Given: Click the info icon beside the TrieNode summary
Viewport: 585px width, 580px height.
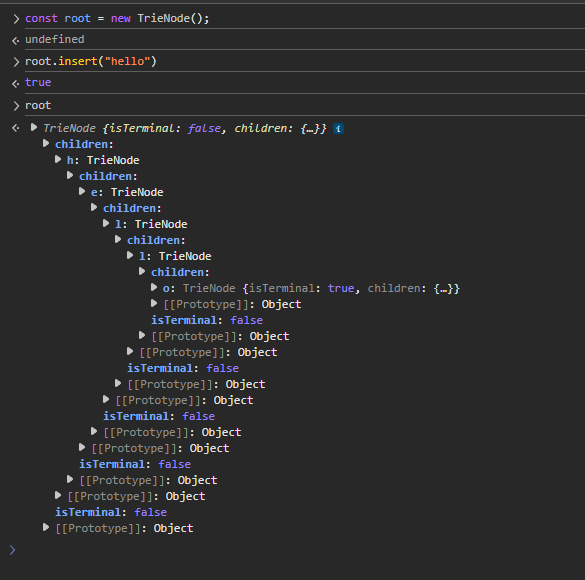Looking at the screenshot, I should pyautogui.click(x=338, y=129).
